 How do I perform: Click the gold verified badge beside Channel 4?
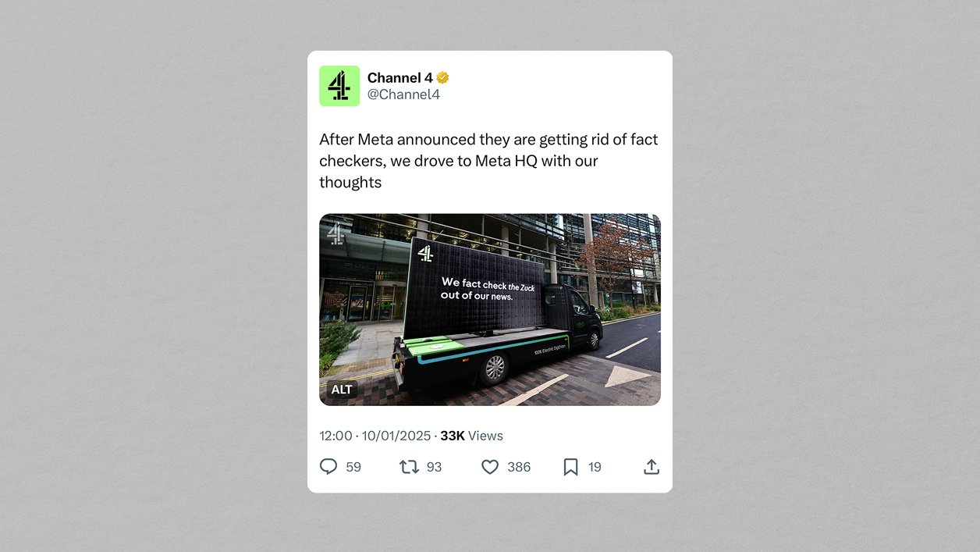pyautogui.click(x=442, y=78)
